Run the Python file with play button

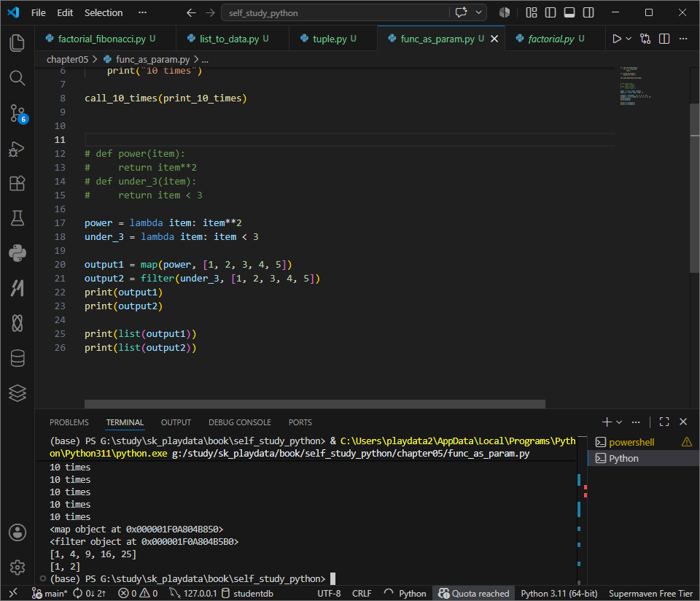617,39
